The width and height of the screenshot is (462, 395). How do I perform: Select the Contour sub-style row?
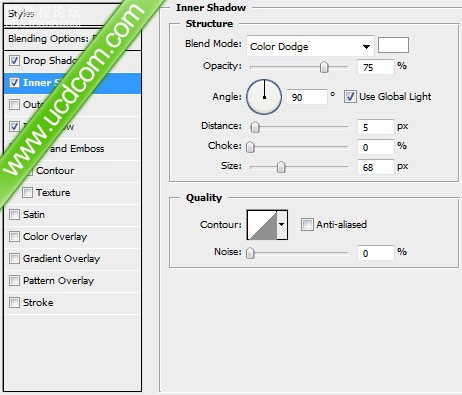pyautogui.click(x=73, y=171)
